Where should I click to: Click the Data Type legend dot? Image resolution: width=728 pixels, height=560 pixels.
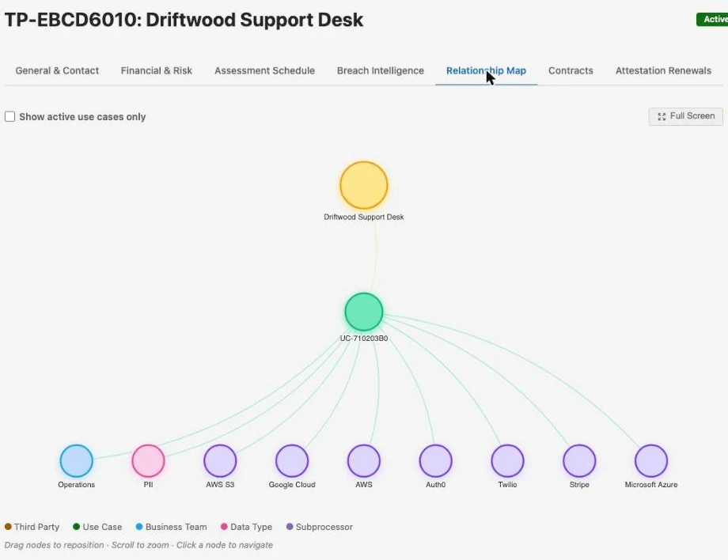[224, 527]
